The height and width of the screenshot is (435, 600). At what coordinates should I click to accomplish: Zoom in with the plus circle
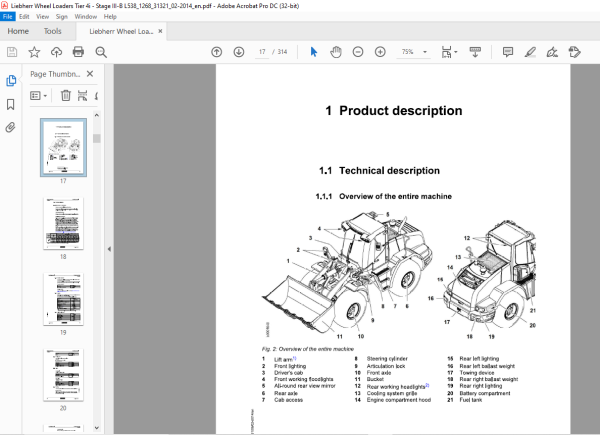pyautogui.click(x=380, y=52)
